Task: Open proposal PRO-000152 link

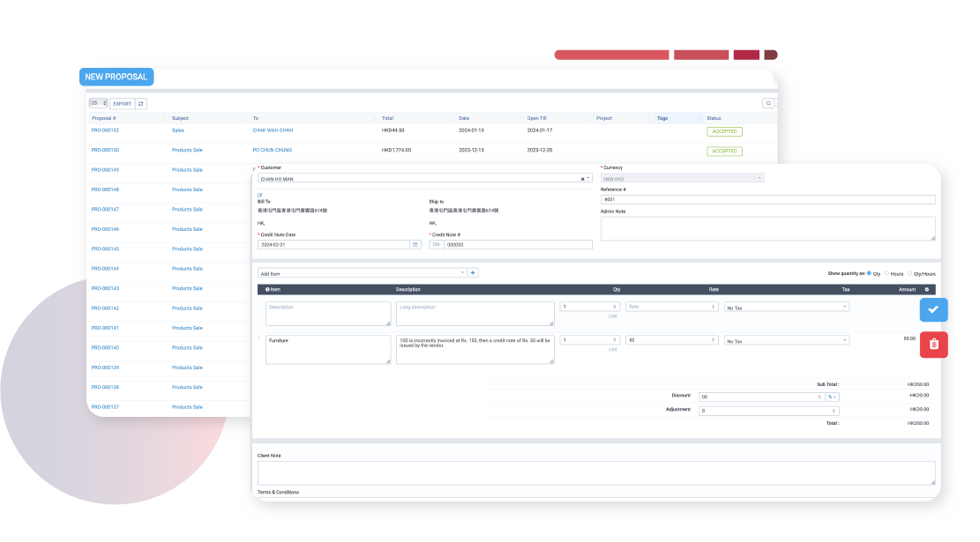Action: [x=105, y=130]
